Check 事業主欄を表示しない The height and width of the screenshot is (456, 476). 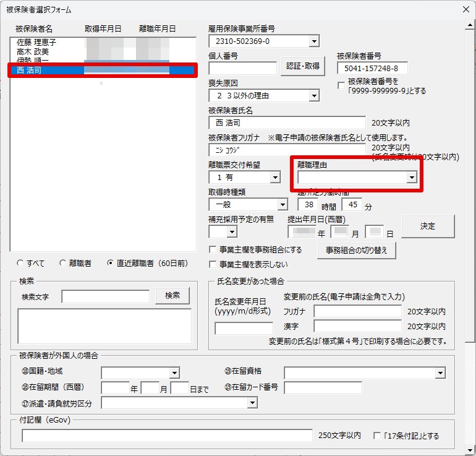213,264
